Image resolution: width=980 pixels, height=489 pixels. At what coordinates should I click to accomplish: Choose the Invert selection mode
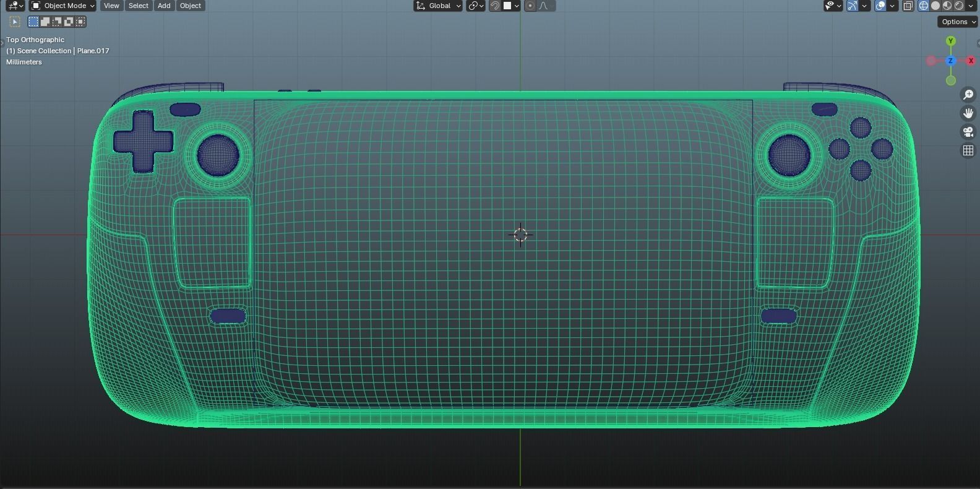[x=69, y=22]
